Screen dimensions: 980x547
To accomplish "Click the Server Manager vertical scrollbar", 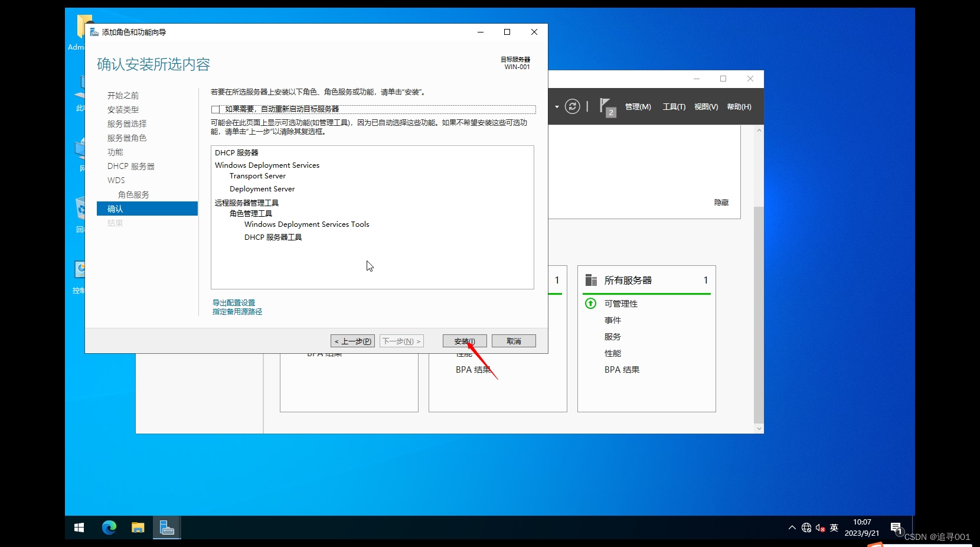I will point(759,314).
